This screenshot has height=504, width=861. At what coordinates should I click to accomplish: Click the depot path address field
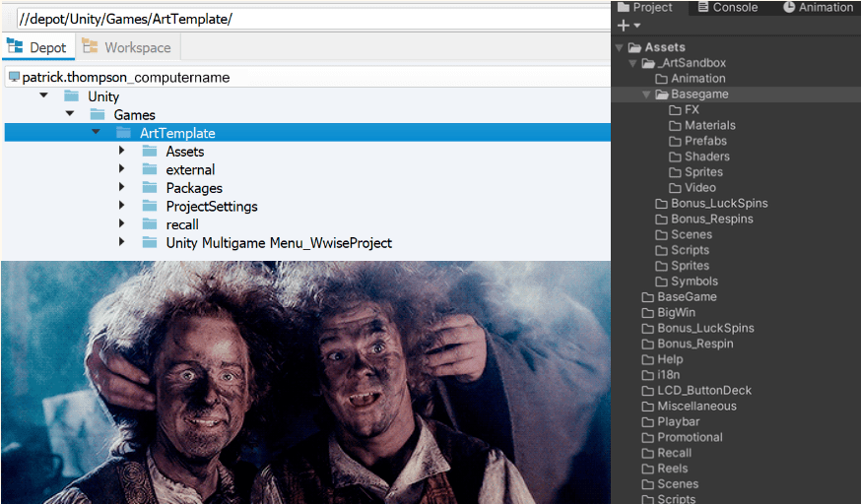[x=313, y=19]
